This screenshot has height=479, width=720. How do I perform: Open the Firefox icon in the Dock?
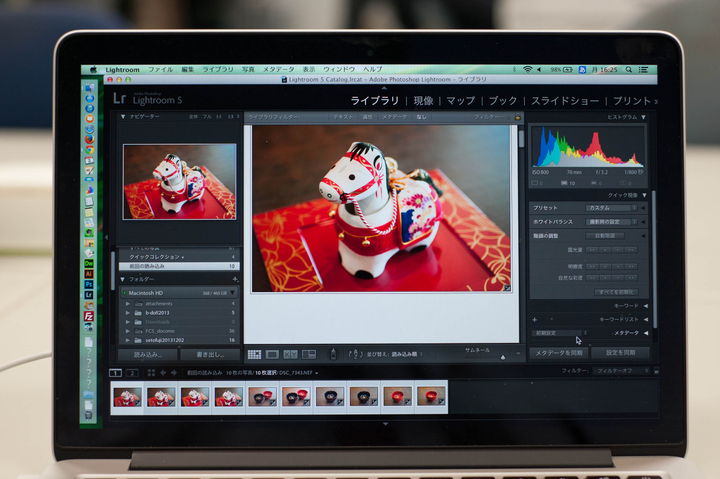89,139
